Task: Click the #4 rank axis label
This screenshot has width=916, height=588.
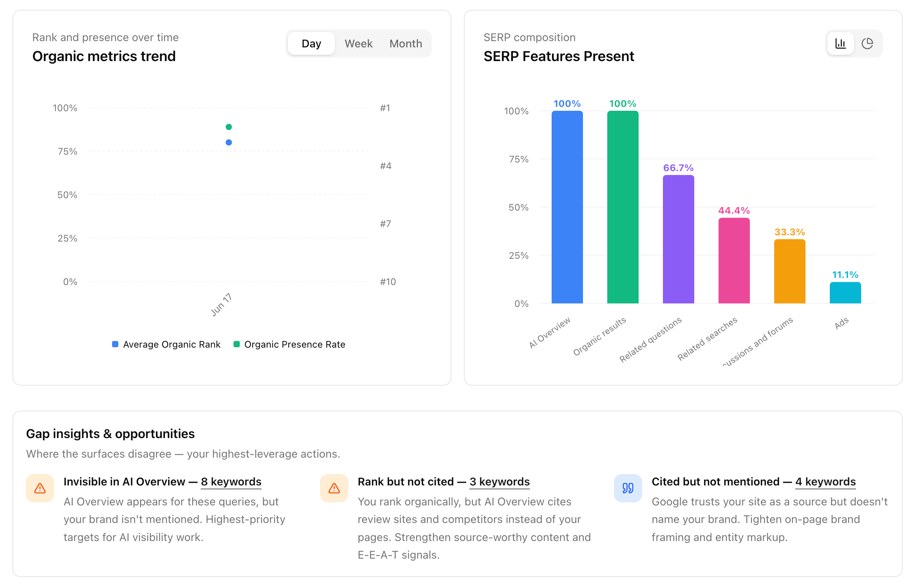Action: click(386, 166)
